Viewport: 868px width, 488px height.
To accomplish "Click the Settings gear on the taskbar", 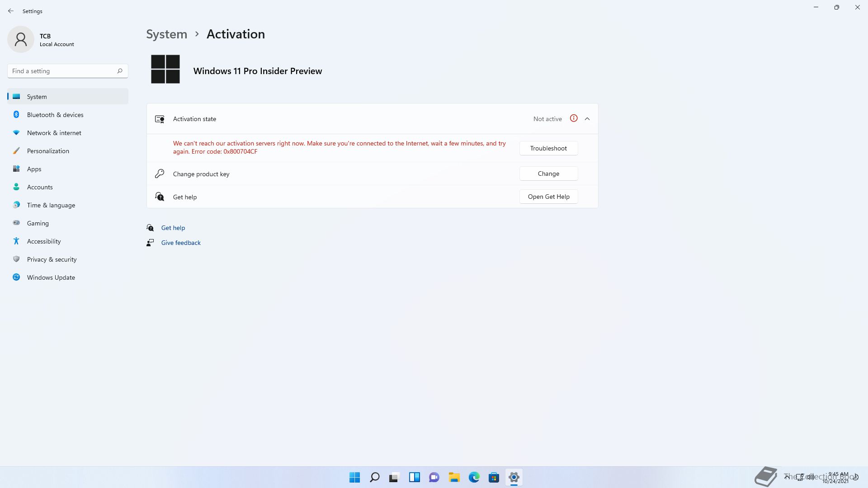I will (514, 477).
